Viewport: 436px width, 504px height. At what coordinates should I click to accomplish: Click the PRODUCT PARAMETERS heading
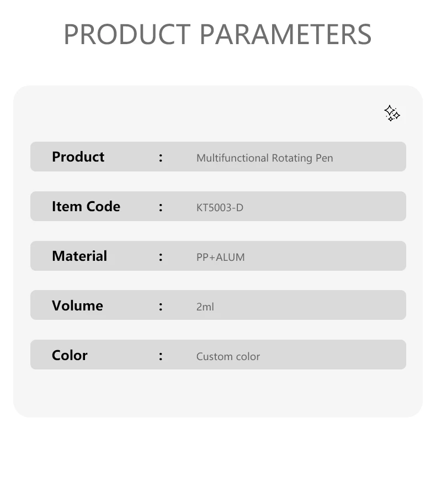pos(218,34)
